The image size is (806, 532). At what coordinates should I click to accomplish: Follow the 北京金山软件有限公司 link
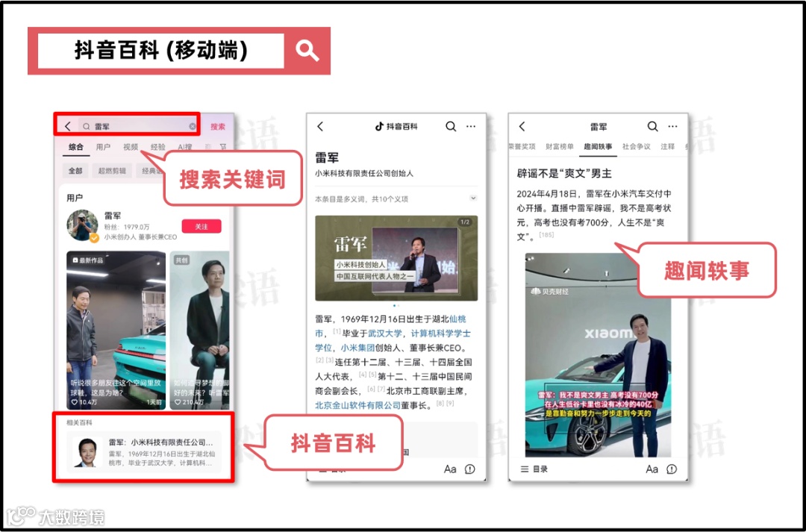pyautogui.click(x=357, y=406)
